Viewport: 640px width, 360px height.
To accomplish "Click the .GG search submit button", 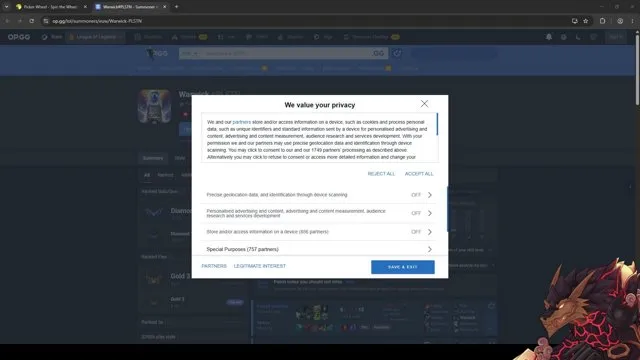I will click(378, 53).
